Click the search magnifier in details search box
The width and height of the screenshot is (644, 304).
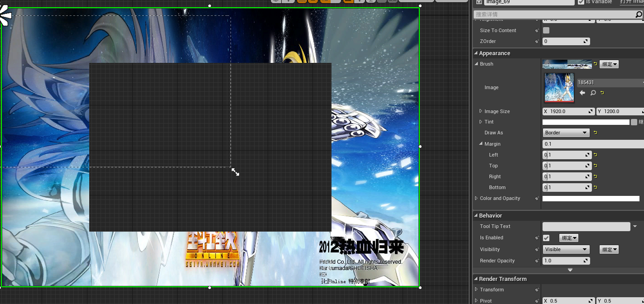[x=639, y=15]
